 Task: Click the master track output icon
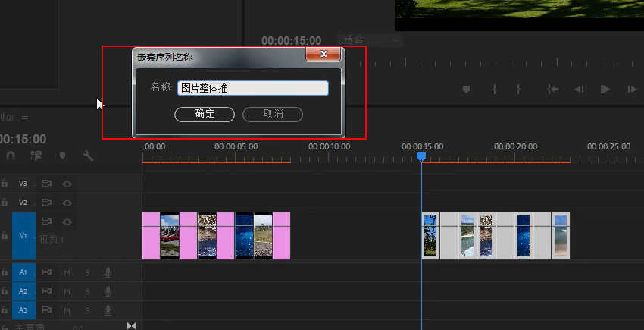(x=131, y=326)
